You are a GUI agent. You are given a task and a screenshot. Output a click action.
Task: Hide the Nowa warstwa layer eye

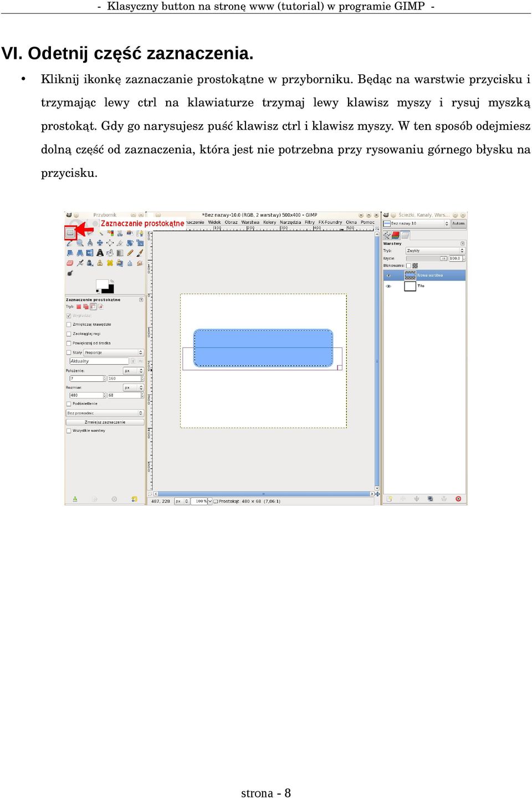coord(388,275)
